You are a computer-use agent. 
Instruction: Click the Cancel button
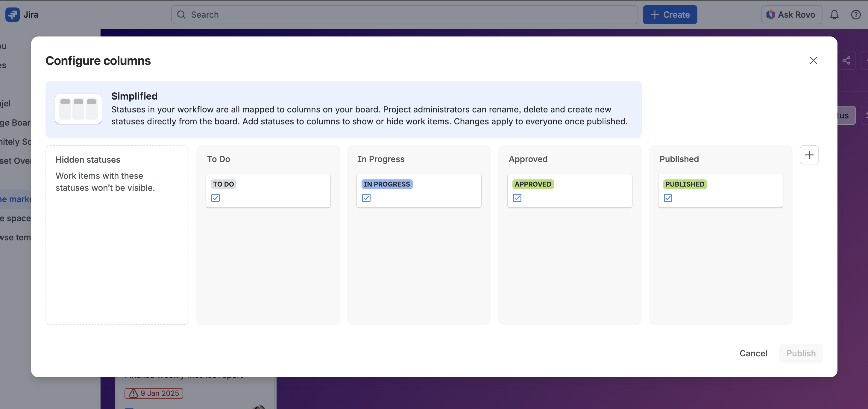[x=753, y=353]
